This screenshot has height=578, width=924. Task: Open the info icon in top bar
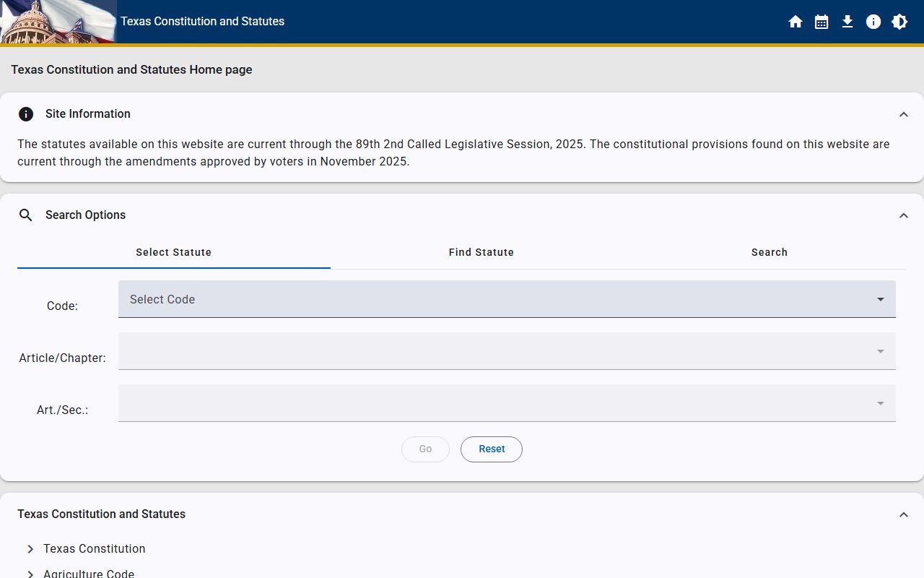click(873, 22)
